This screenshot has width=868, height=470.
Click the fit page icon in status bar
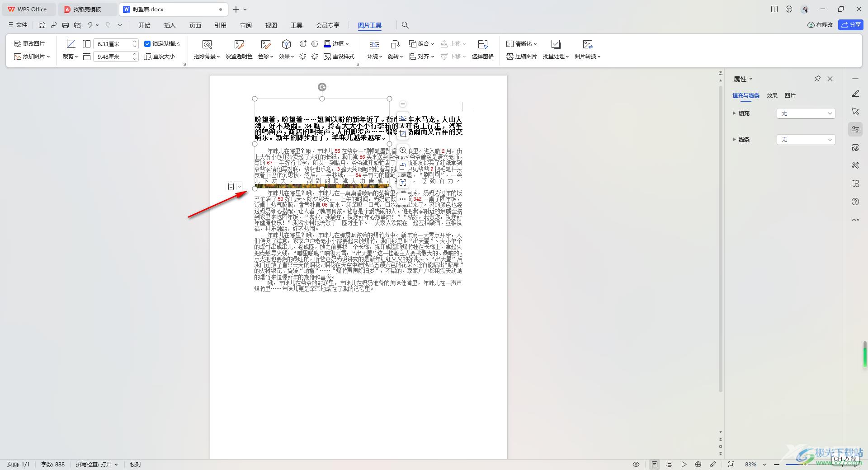tap(731, 464)
